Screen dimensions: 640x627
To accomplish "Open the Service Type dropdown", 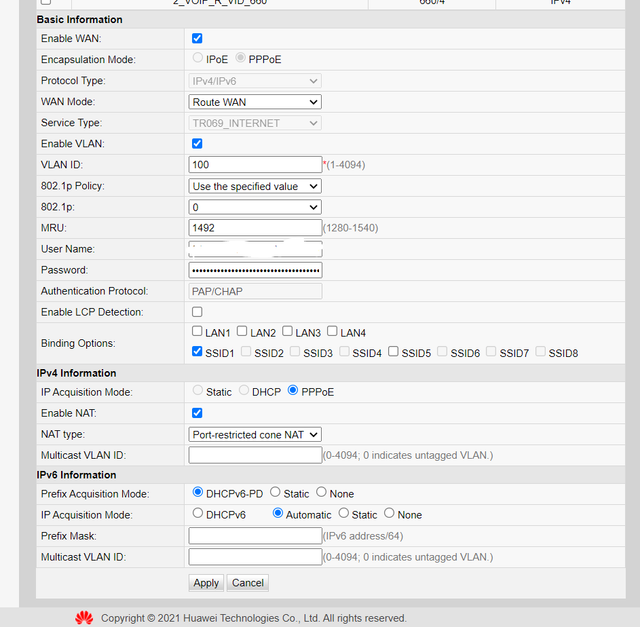I will tap(255, 123).
